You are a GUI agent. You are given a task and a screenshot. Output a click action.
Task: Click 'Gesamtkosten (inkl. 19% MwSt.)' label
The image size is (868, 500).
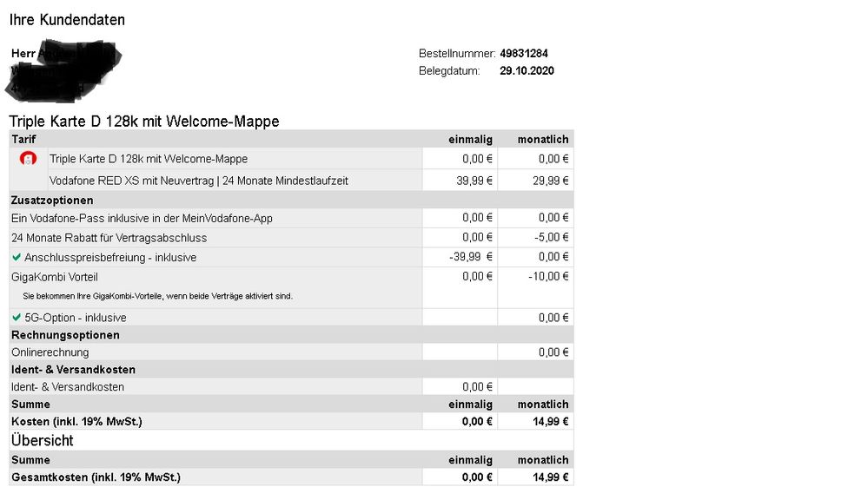click(x=96, y=477)
